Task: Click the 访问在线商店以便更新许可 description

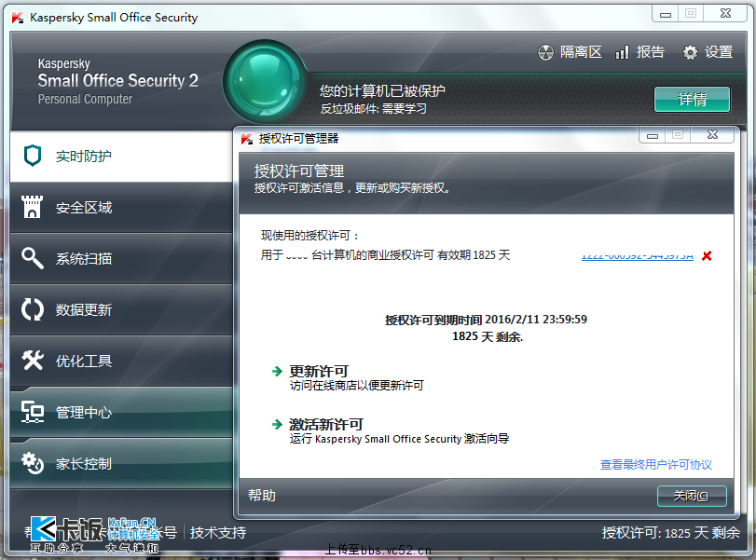Action: pyautogui.click(x=357, y=386)
